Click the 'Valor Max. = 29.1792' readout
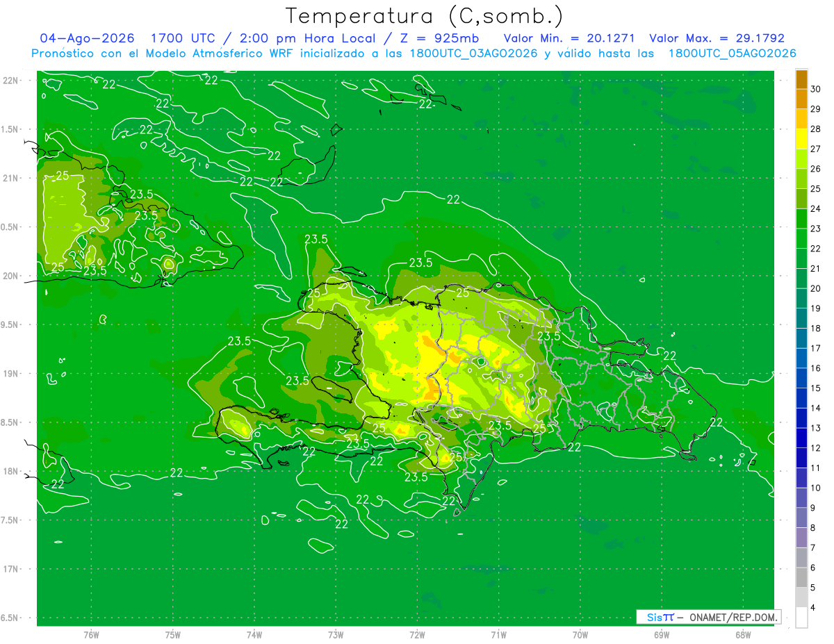 click(x=717, y=38)
